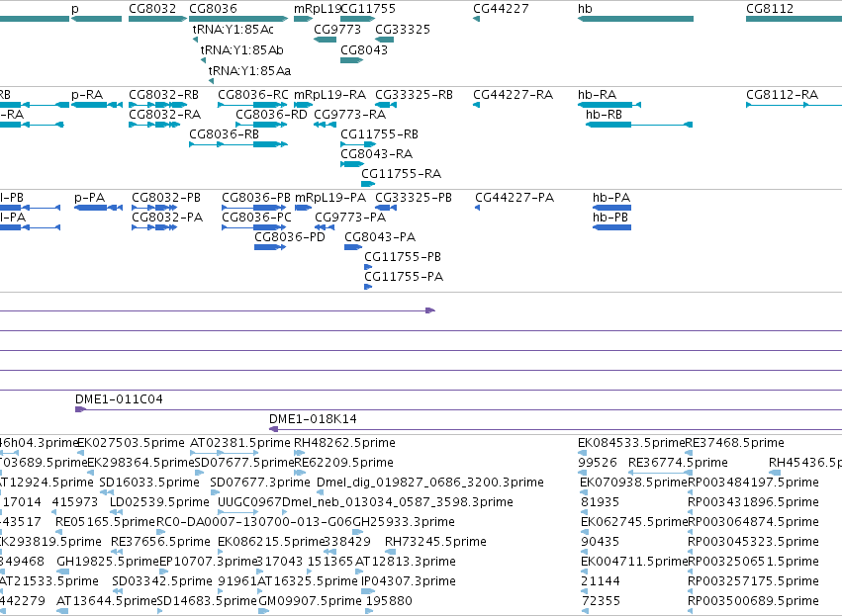Open the CG33325 gene label

tap(403, 29)
